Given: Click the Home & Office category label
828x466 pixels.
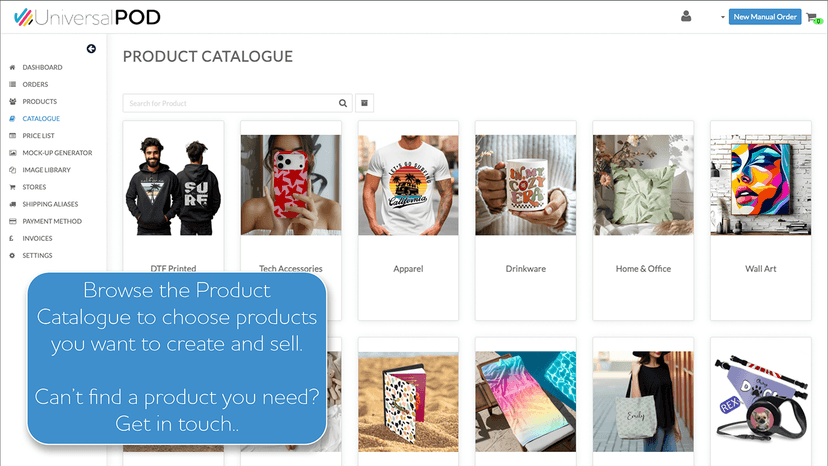Looking at the screenshot, I should point(643,268).
